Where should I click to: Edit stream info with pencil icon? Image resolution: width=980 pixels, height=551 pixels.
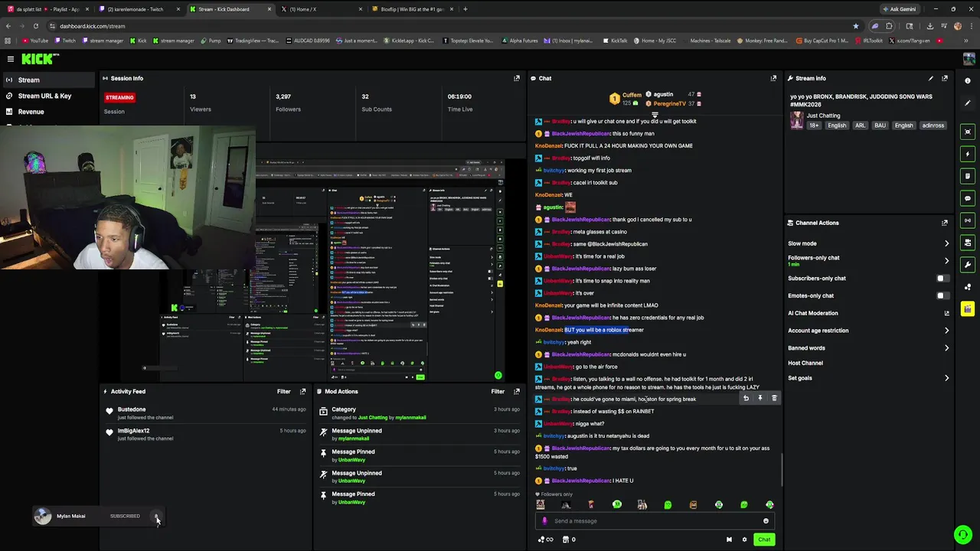click(x=931, y=78)
